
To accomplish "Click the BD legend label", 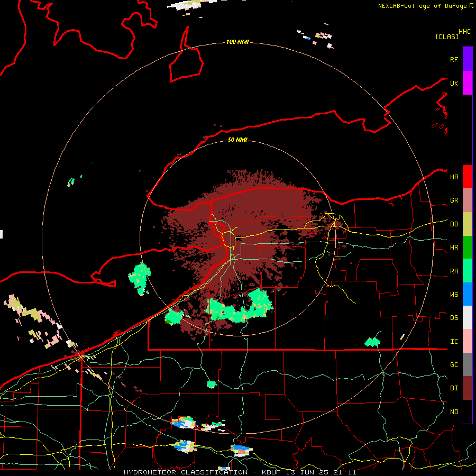I will click(x=454, y=224).
